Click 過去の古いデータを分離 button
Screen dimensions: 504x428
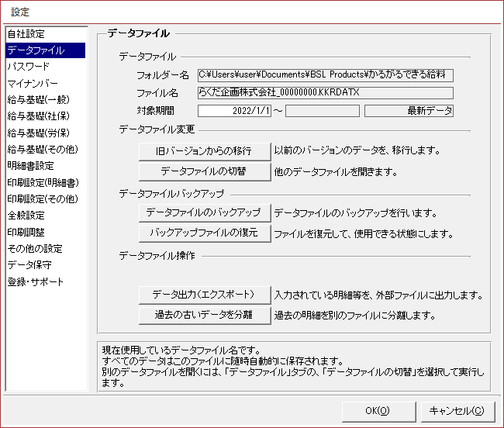[x=205, y=316]
